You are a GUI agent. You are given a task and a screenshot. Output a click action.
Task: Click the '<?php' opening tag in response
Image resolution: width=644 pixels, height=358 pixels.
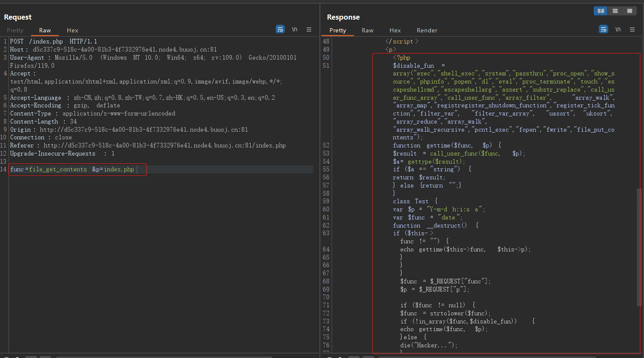401,58
